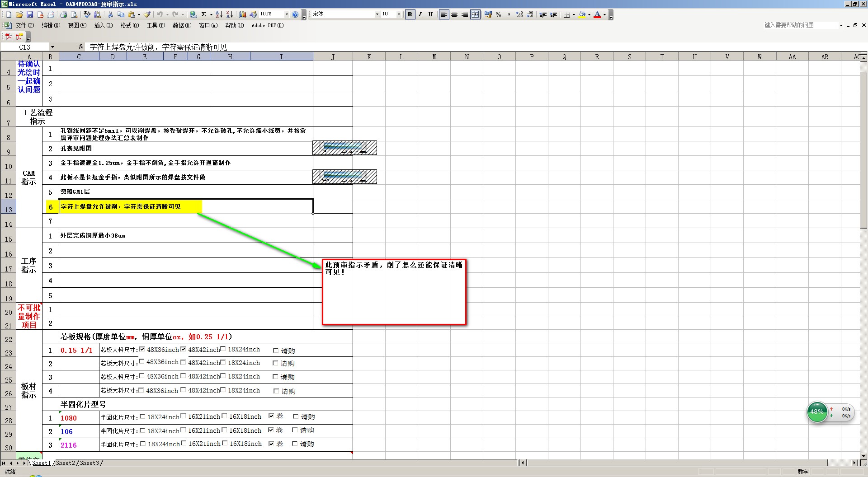
Task: Select row 13 by its header
Action: click(x=8, y=206)
